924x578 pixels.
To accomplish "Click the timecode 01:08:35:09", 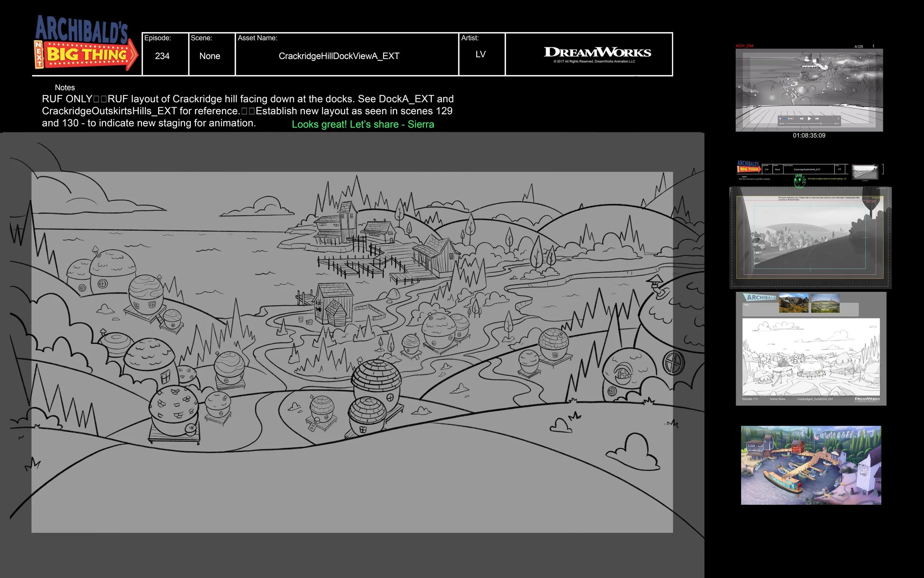I will (x=809, y=135).
